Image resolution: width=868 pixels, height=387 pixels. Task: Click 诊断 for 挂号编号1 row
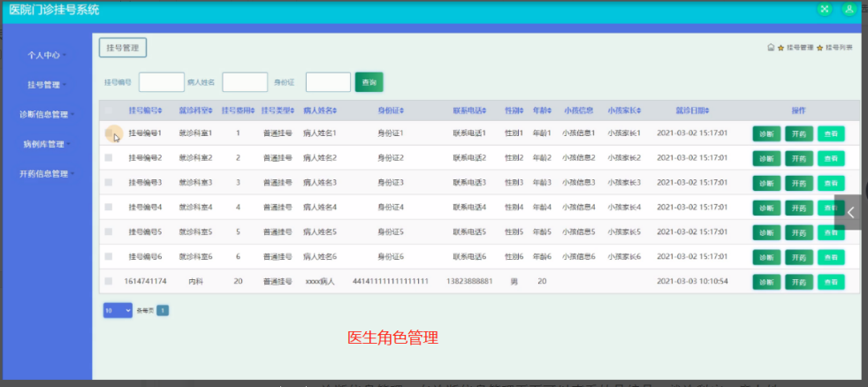[x=766, y=133]
